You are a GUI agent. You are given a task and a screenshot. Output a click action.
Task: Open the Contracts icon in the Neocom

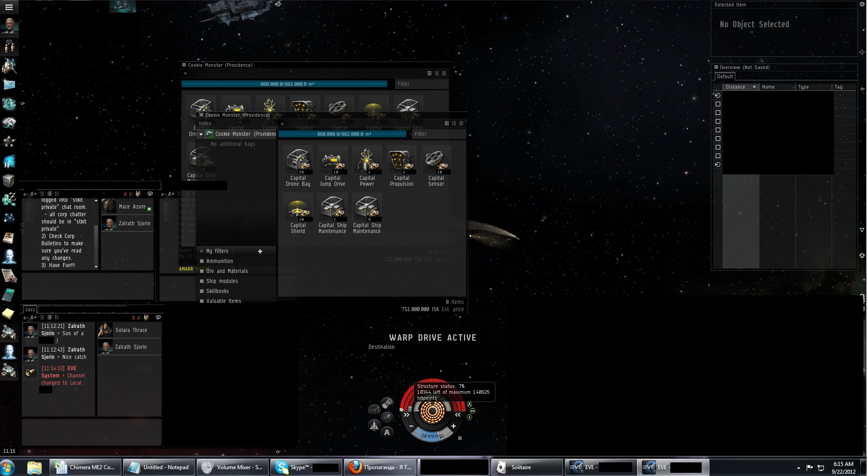[9, 275]
